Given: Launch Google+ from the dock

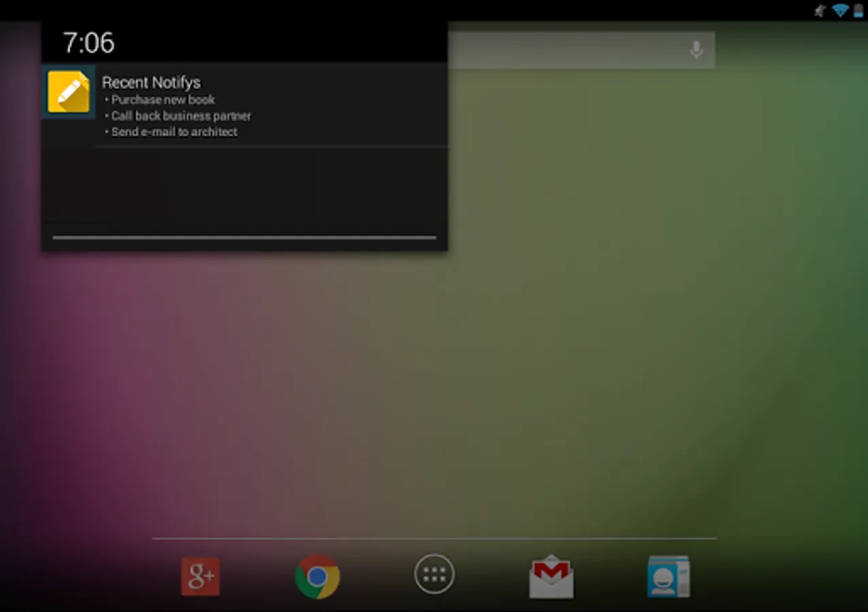Looking at the screenshot, I should click(x=200, y=577).
